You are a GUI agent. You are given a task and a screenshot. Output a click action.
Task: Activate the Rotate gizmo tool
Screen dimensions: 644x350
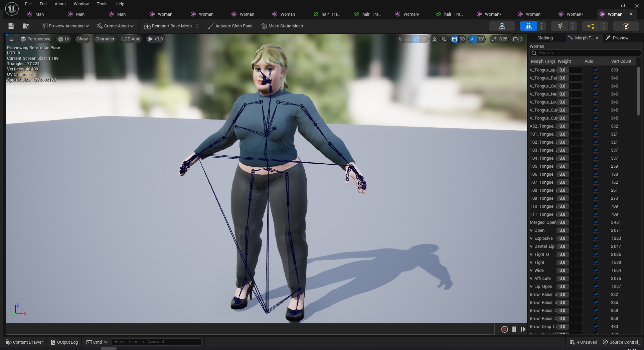416,39
